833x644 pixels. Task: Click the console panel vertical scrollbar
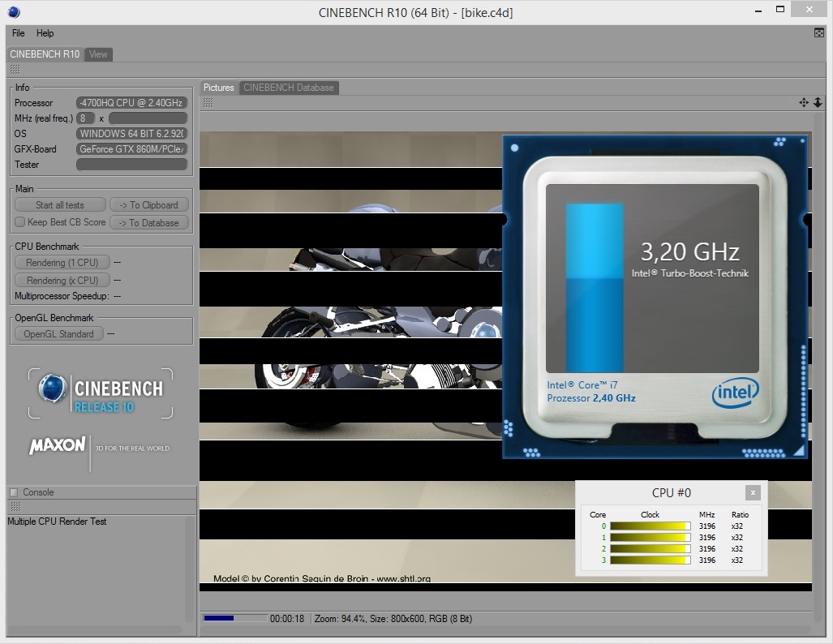tap(189, 569)
